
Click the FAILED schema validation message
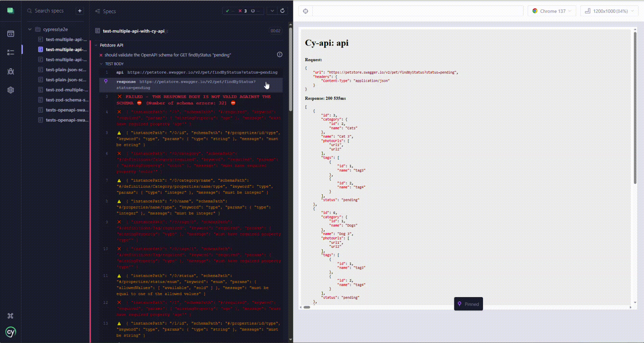[x=193, y=100]
